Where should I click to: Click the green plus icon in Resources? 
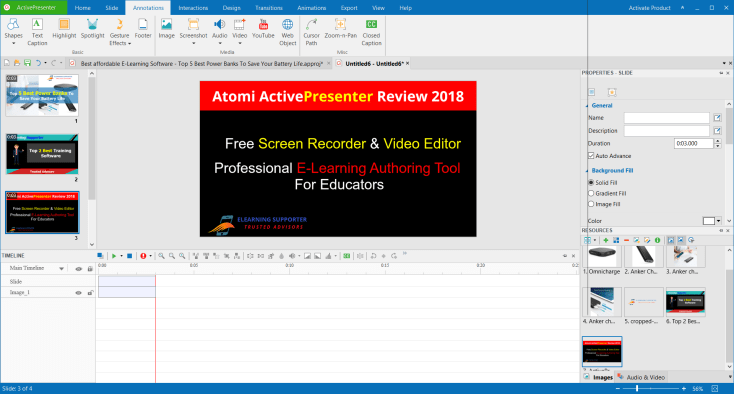click(605, 240)
